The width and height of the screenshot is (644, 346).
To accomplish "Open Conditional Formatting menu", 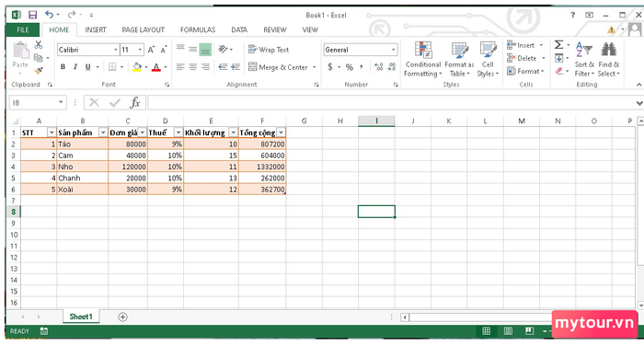I will [x=422, y=60].
